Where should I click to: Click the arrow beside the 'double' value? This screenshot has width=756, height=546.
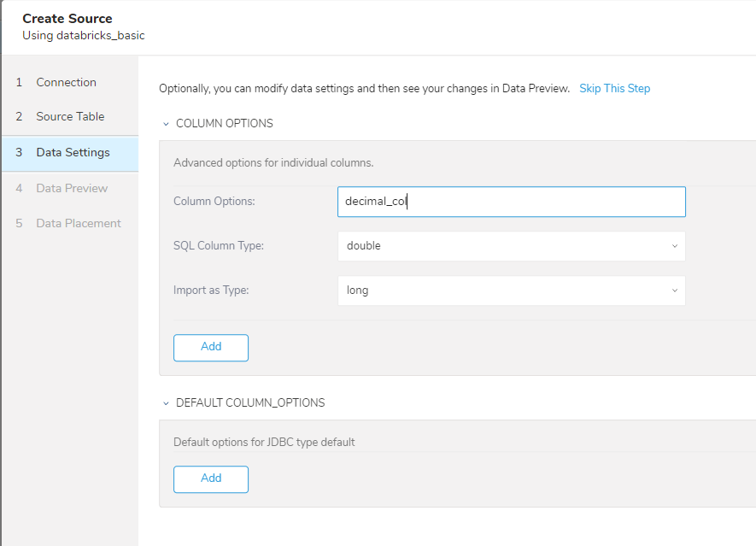click(674, 246)
